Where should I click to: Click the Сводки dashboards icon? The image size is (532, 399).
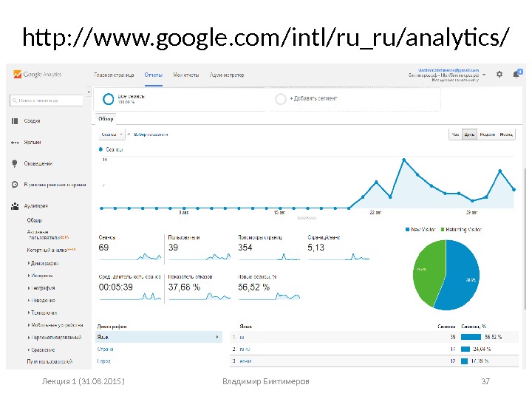point(15,120)
